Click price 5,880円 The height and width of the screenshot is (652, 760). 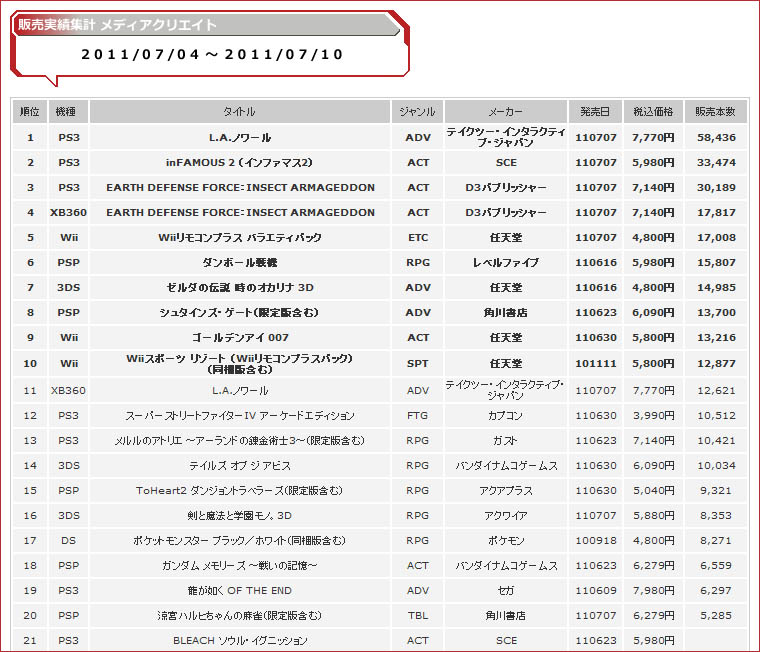(x=653, y=516)
